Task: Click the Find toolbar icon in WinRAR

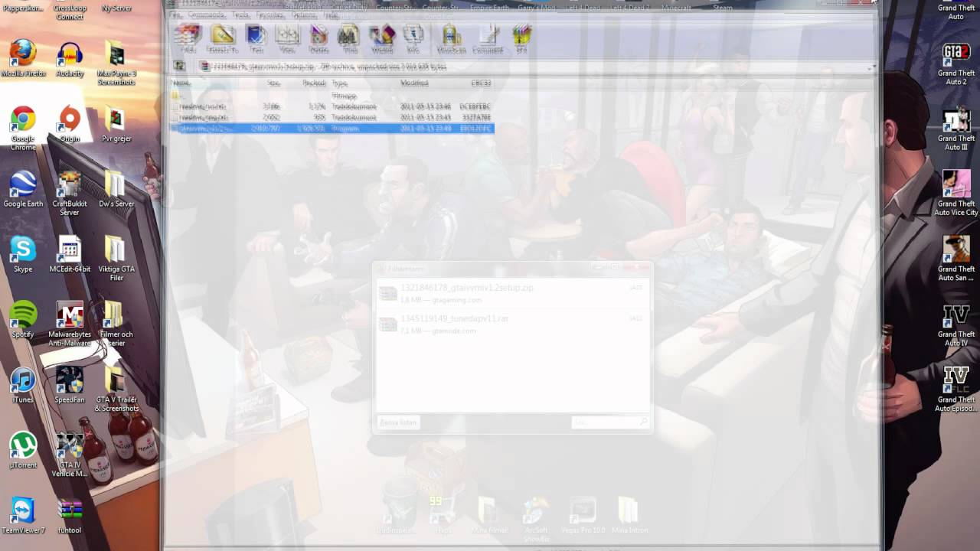Action: pyautogui.click(x=349, y=38)
